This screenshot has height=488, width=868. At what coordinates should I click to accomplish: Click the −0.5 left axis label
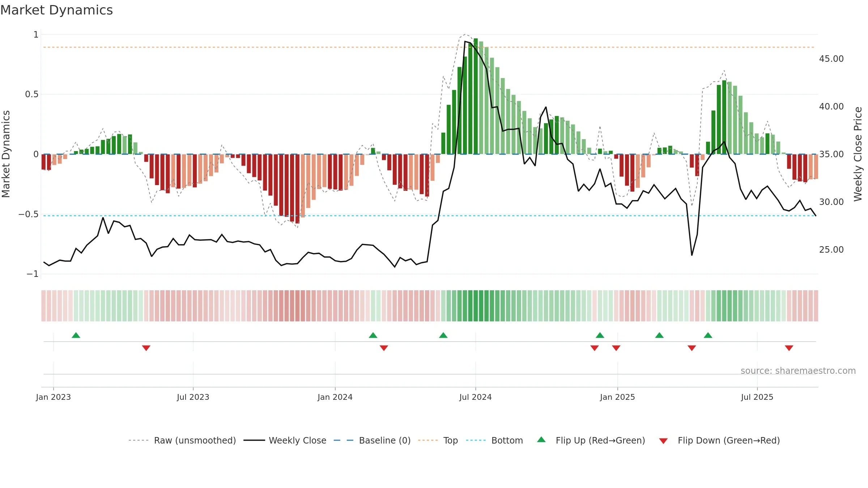pyautogui.click(x=29, y=214)
